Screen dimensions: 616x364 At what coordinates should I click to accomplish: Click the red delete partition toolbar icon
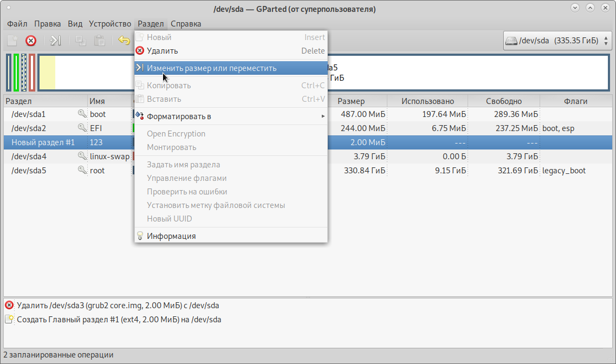(31, 41)
